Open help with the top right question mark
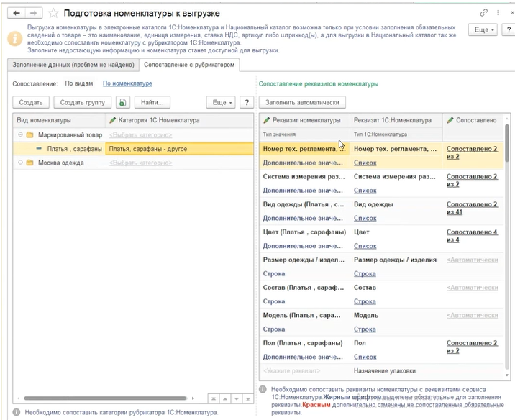515x420 pixels. (x=509, y=30)
